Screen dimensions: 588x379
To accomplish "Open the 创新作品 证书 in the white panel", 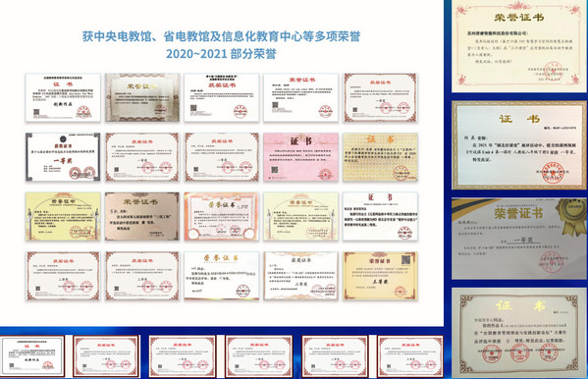I will pos(63,97).
